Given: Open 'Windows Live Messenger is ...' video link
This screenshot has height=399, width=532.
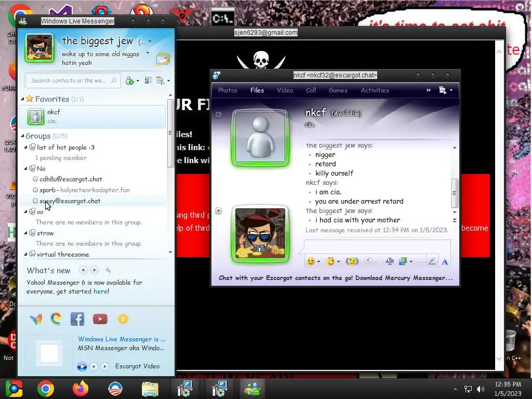Looking at the screenshot, I should (x=122, y=339).
